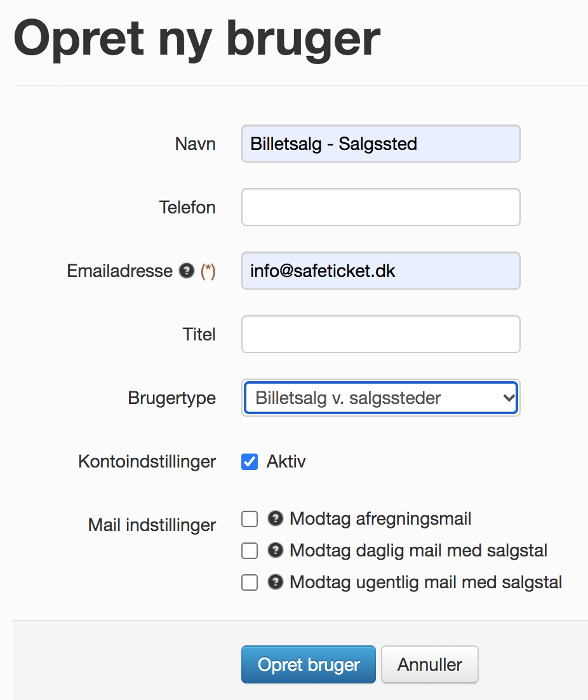Click into the empty Telefon field
The image size is (588, 700).
coord(380,207)
